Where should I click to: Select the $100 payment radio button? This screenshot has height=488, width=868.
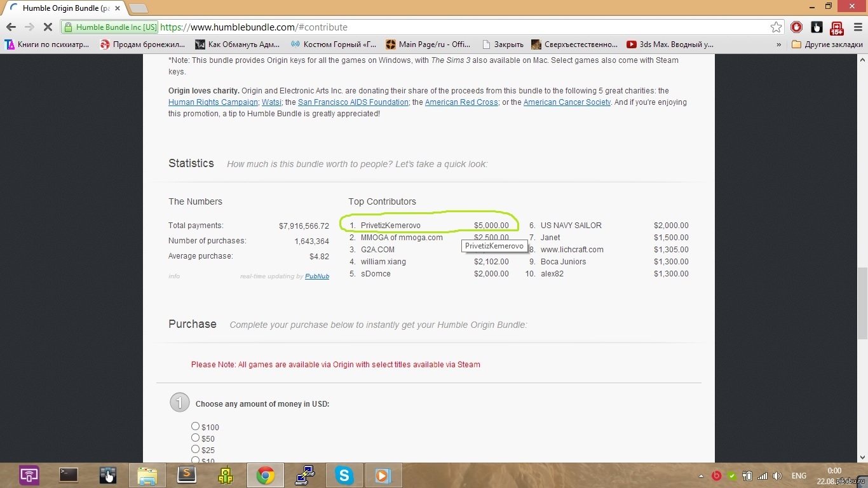pos(196,426)
